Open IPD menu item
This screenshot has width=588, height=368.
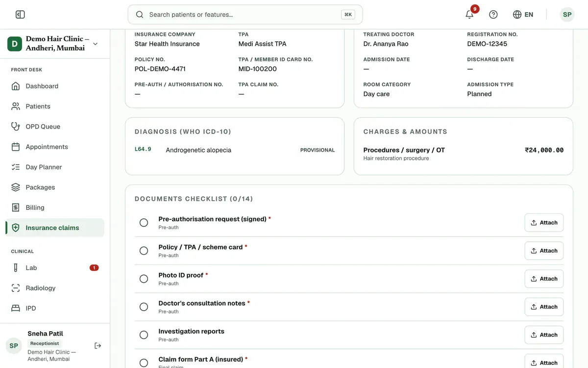click(55, 308)
